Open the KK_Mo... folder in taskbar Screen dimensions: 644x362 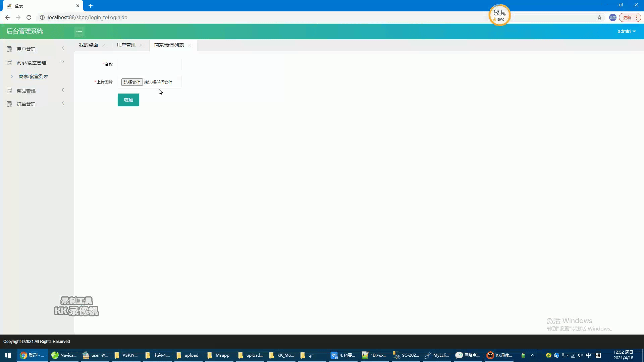tap(282, 355)
